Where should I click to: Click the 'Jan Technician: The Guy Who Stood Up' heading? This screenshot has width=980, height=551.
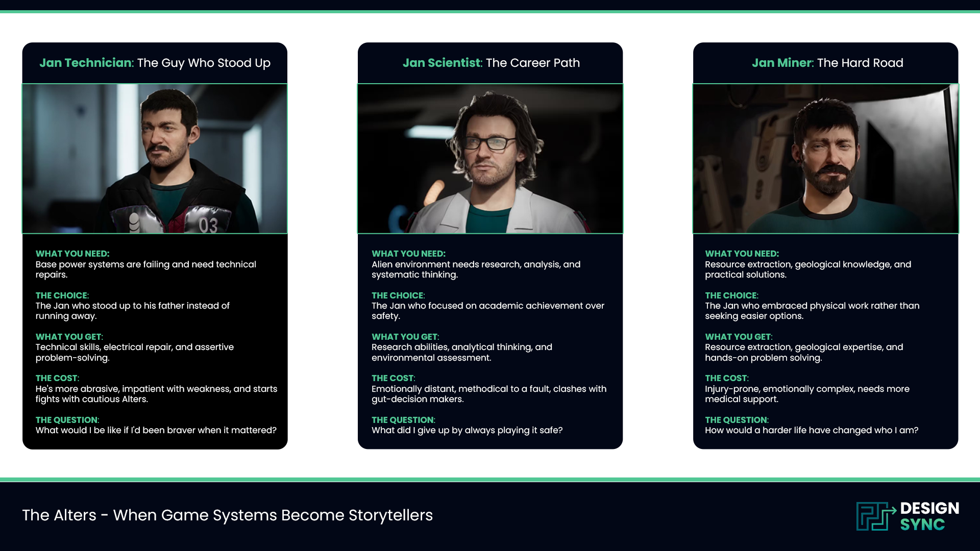click(x=155, y=63)
